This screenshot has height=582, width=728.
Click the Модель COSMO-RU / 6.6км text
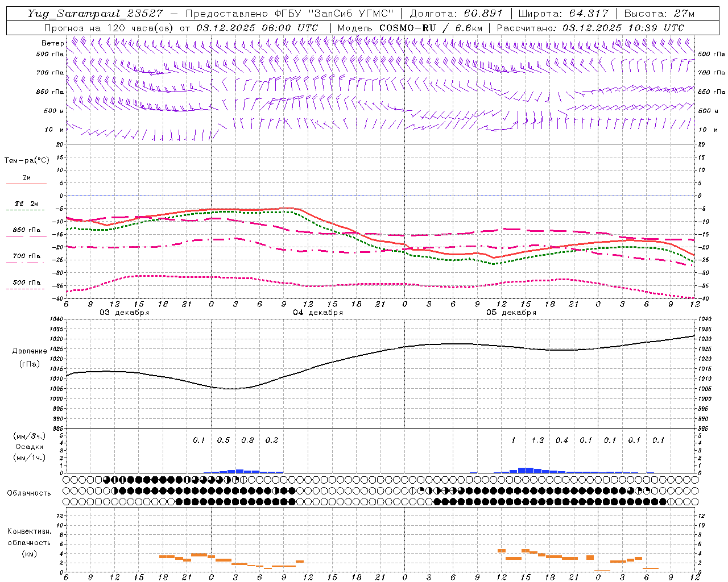[410, 28]
